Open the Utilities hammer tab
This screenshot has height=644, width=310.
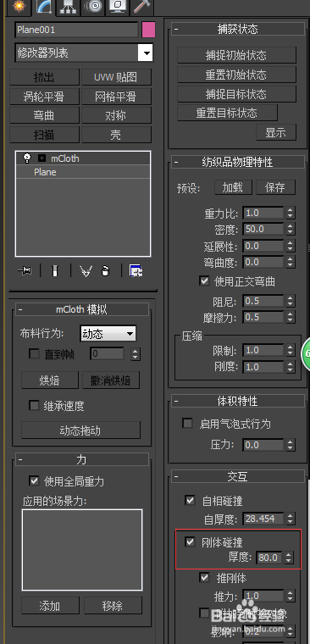pos(142,6)
